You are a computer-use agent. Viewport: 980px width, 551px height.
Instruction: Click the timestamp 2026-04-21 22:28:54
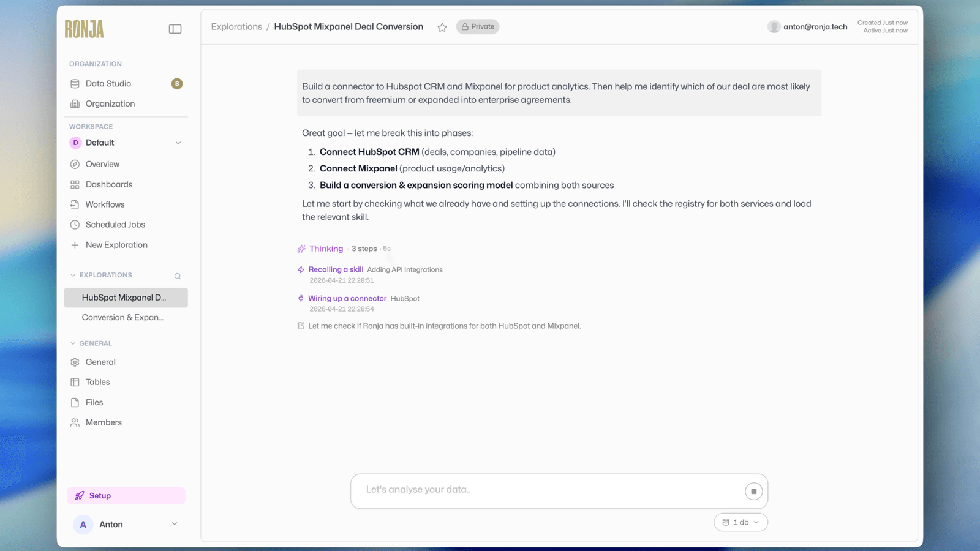(x=342, y=309)
